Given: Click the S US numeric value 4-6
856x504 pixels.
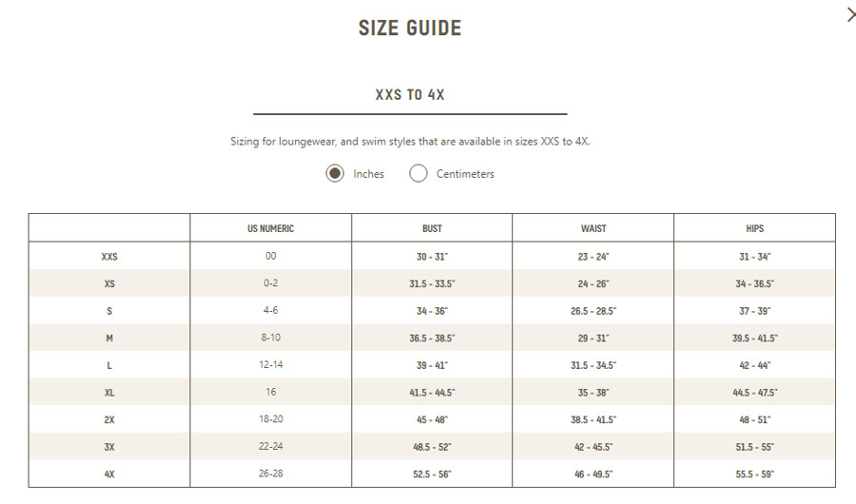Looking at the screenshot, I should click(x=271, y=310).
